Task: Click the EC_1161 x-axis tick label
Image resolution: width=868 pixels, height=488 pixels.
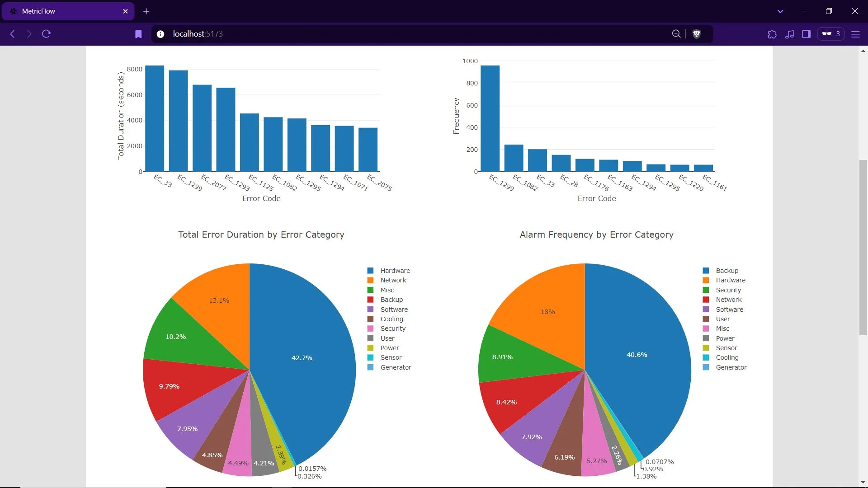Action: [x=715, y=183]
